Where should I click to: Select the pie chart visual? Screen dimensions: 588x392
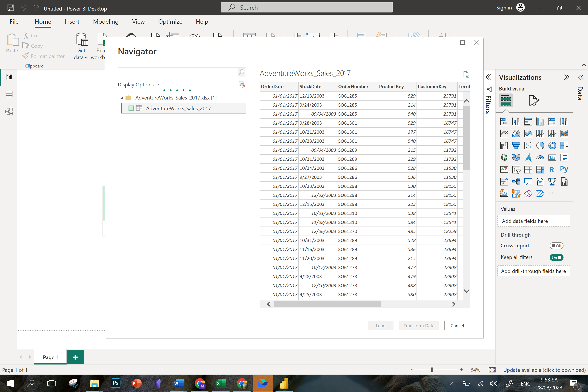(x=540, y=145)
